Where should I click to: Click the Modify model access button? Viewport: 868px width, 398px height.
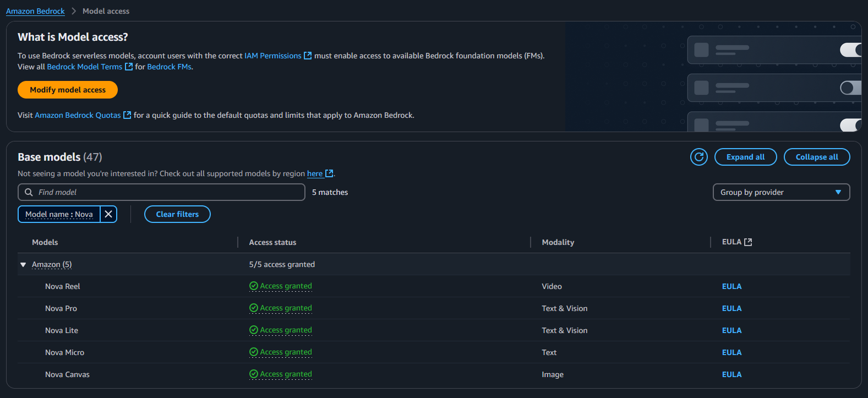68,90
